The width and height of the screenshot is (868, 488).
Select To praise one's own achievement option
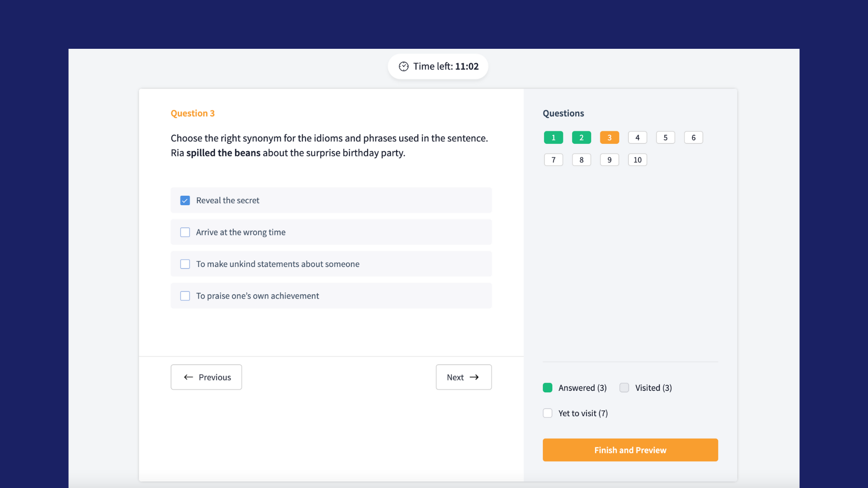coord(185,296)
